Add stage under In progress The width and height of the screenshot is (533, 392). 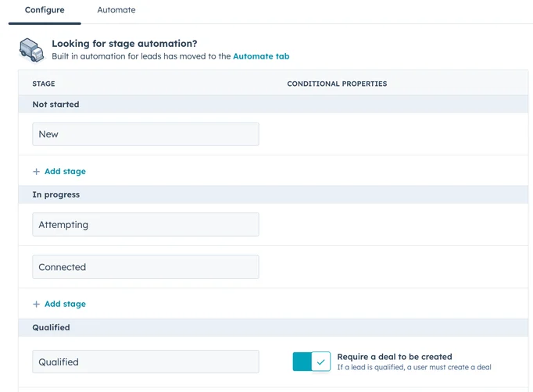click(65, 304)
